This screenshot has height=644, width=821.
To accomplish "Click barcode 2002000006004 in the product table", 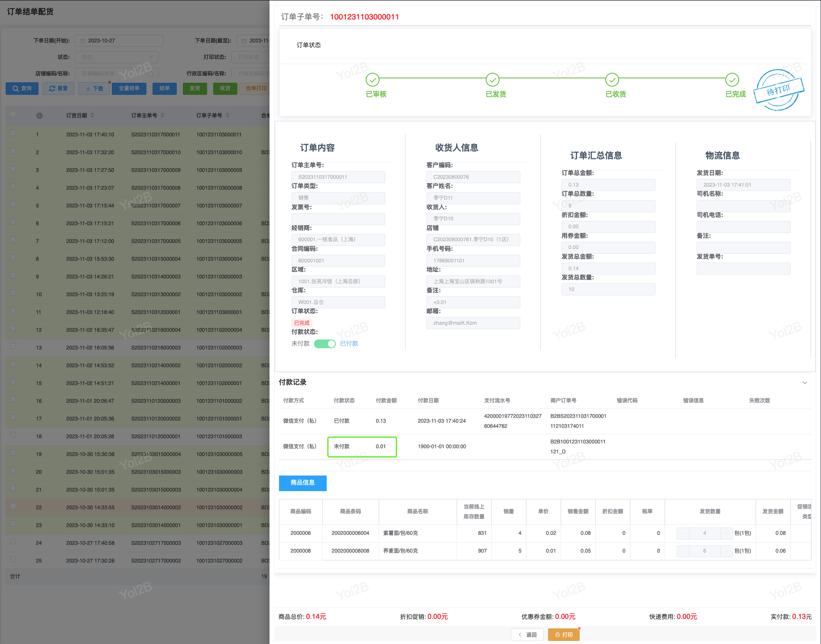I will [x=350, y=533].
